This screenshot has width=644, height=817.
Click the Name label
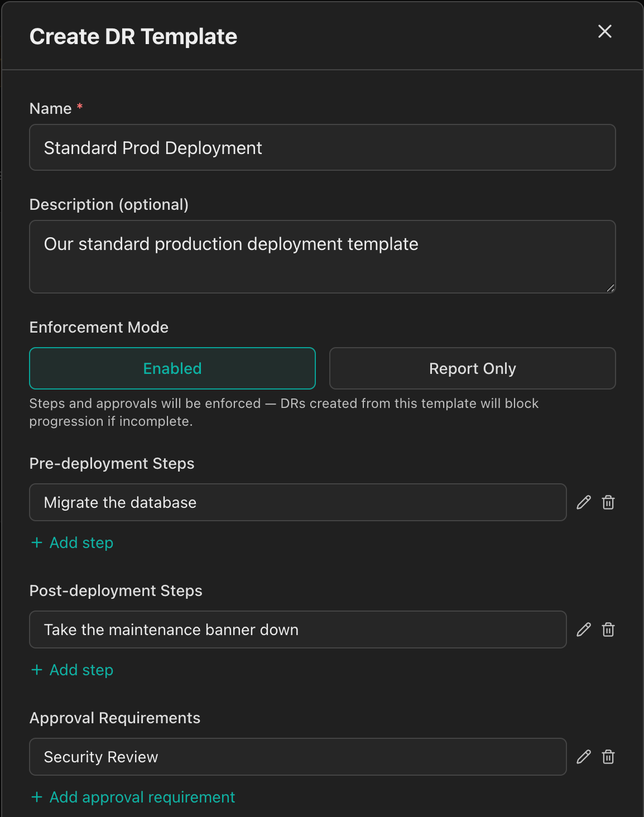tap(51, 108)
